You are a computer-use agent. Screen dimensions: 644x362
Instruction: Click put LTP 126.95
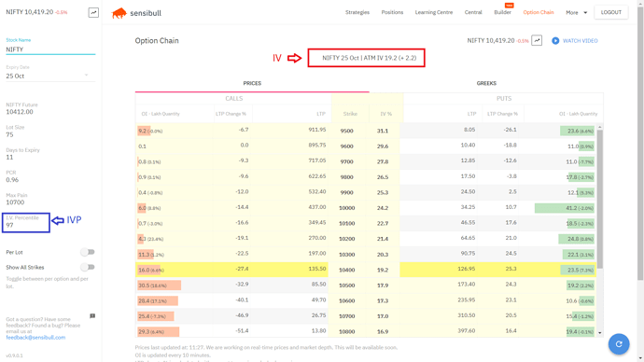[466, 269]
